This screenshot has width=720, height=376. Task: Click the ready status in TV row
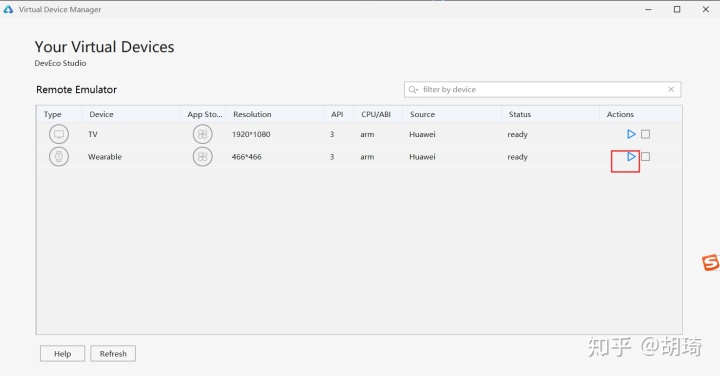[x=518, y=135]
